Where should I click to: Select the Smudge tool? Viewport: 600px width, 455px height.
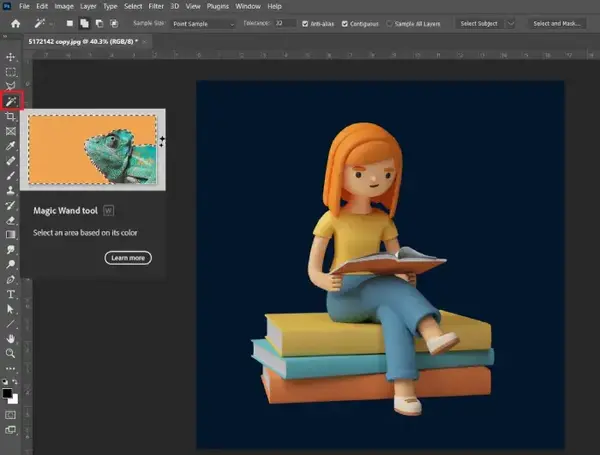point(10,250)
